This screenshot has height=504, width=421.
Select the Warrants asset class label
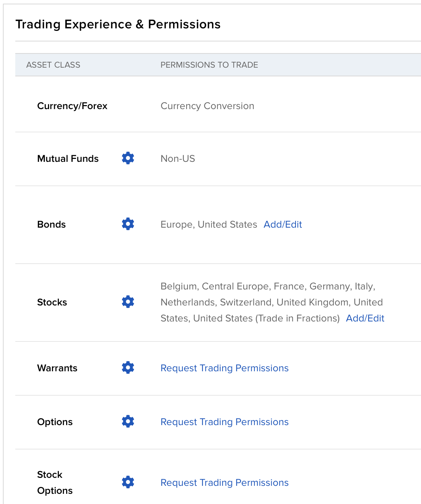click(x=57, y=368)
